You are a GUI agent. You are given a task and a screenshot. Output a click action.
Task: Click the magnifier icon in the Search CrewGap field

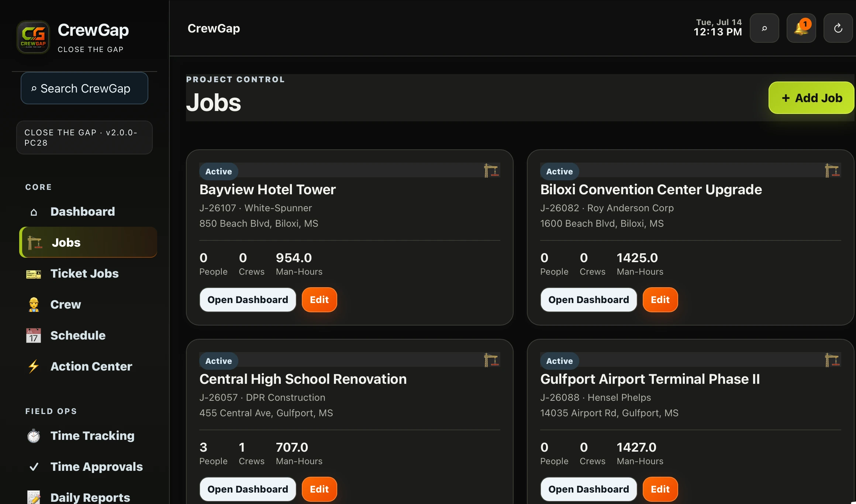pos(34,89)
